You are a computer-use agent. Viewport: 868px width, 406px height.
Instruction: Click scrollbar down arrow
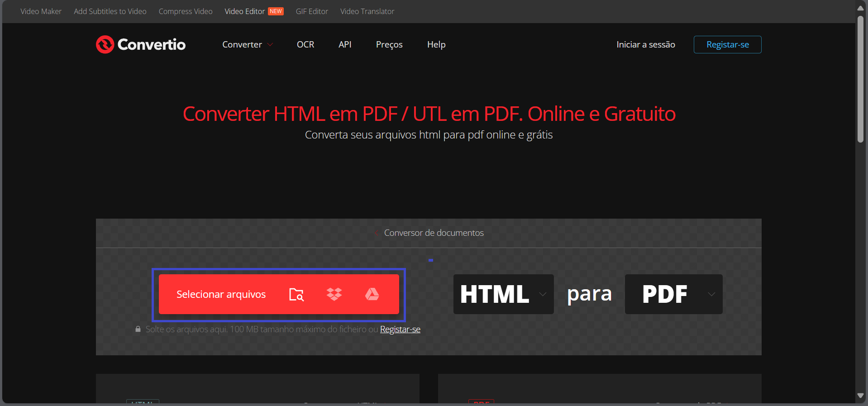pyautogui.click(x=860, y=396)
